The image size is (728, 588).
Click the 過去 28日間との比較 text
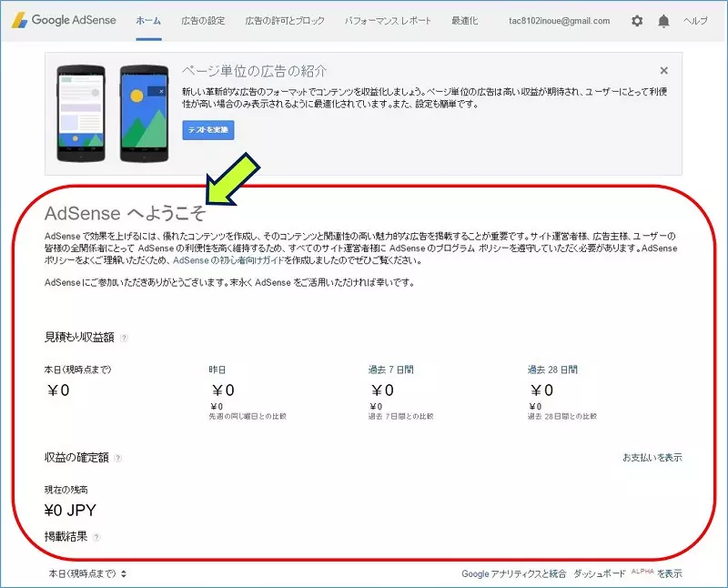(x=562, y=417)
